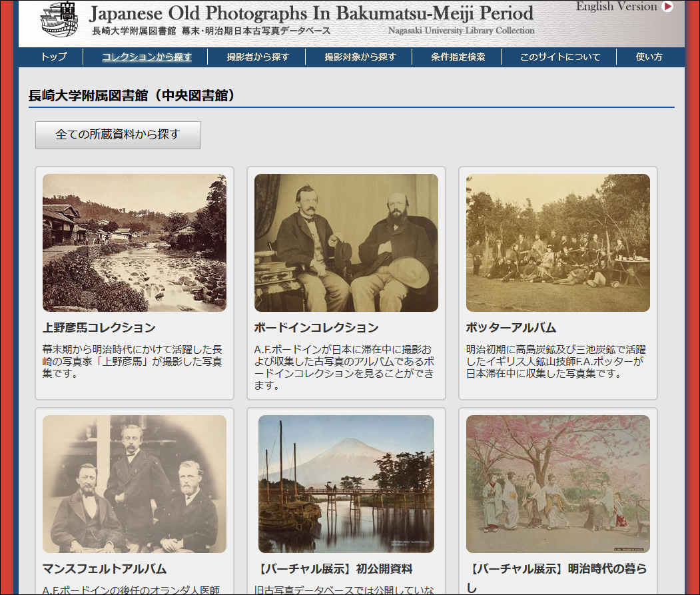Open the three men portrait thumbnail

click(x=135, y=484)
